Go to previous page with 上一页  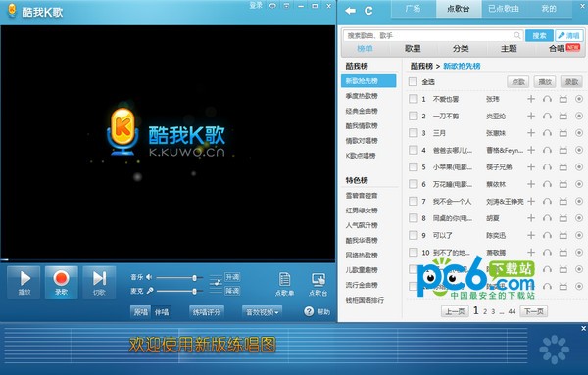point(455,311)
